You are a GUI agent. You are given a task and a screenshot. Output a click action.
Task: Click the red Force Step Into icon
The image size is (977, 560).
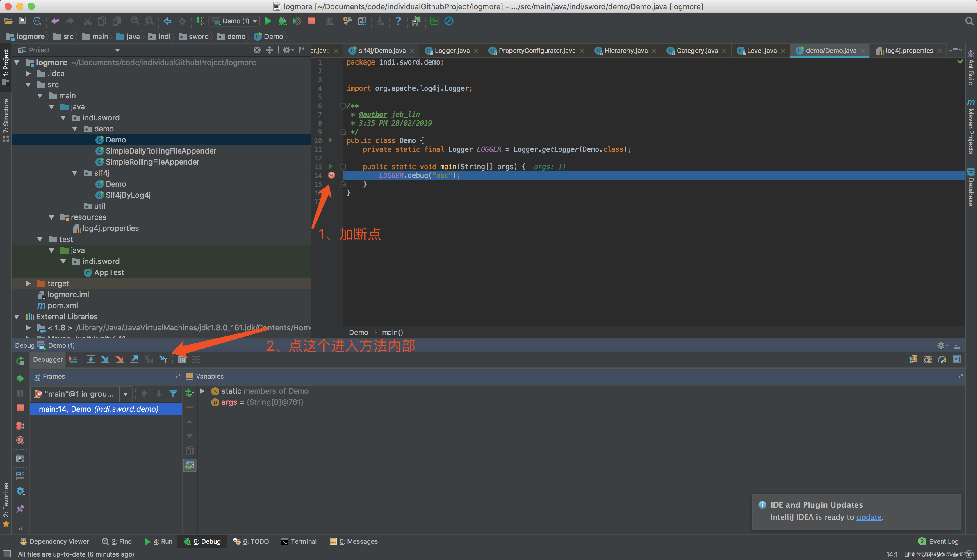click(x=120, y=360)
